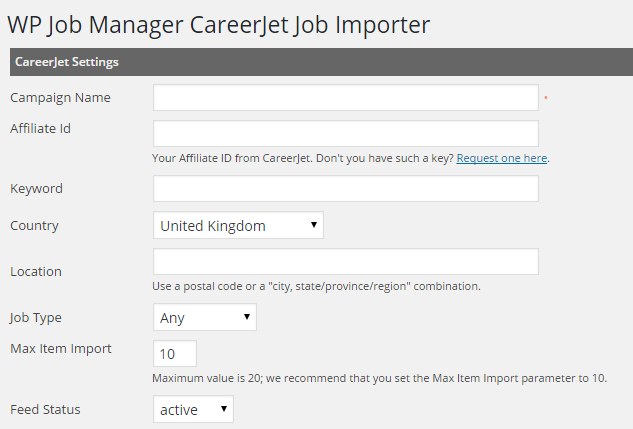Click into the Keyword field
The height and width of the screenshot is (429, 633).
pos(345,189)
